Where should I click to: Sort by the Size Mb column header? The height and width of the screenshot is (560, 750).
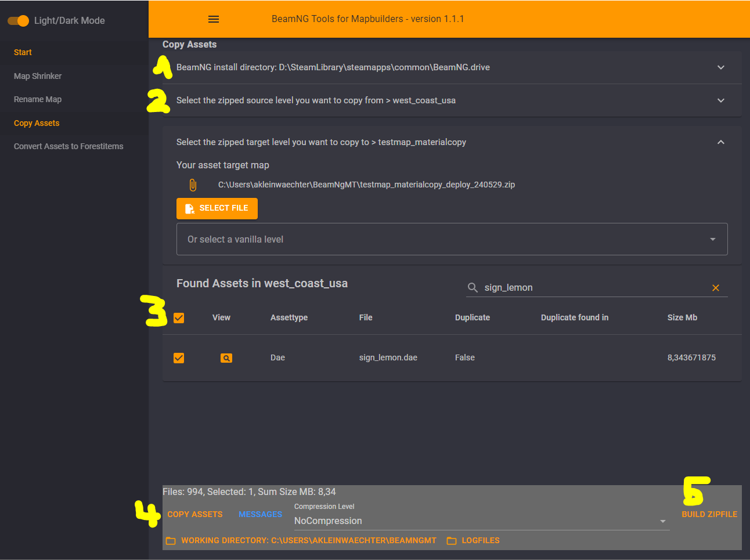pyautogui.click(x=682, y=318)
